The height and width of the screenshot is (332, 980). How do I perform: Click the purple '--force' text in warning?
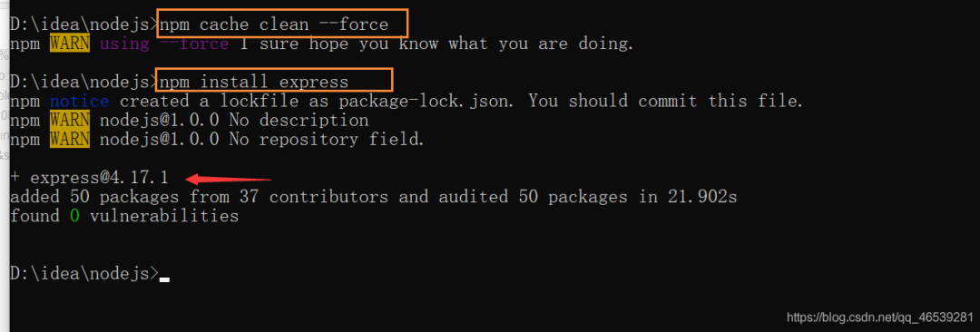pos(194,44)
